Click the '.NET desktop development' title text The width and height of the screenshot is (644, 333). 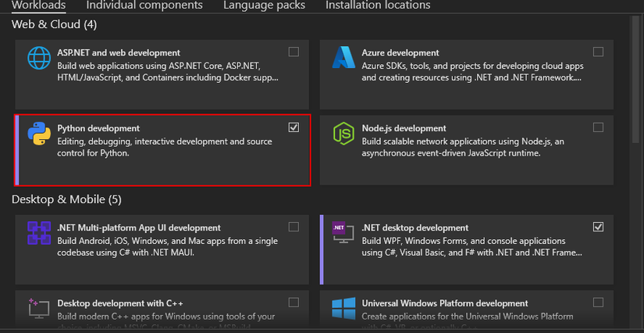point(415,227)
